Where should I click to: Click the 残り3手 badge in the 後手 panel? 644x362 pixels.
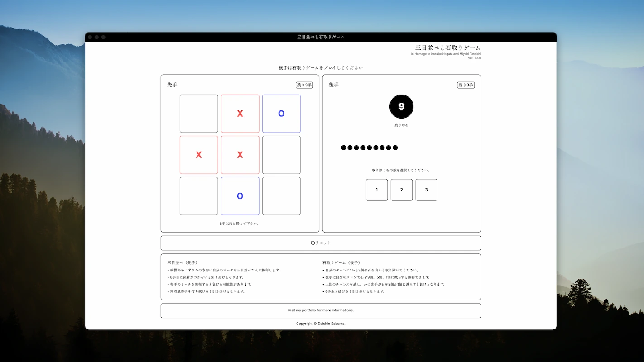point(466,85)
